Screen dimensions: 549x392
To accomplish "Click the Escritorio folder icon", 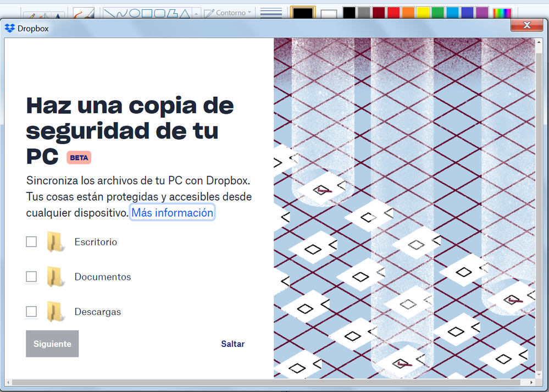I will point(55,242).
